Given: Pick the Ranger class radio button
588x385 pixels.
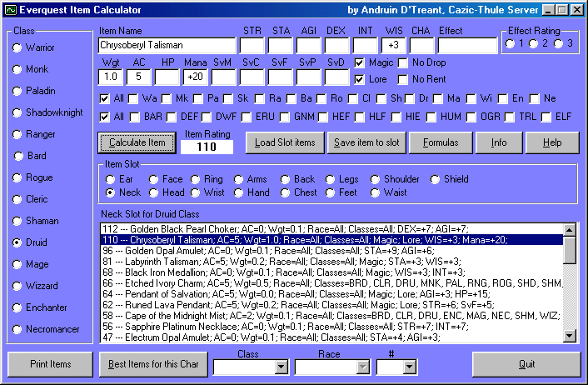Looking at the screenshot, I should pyautogui.click(x=17, y=134).
